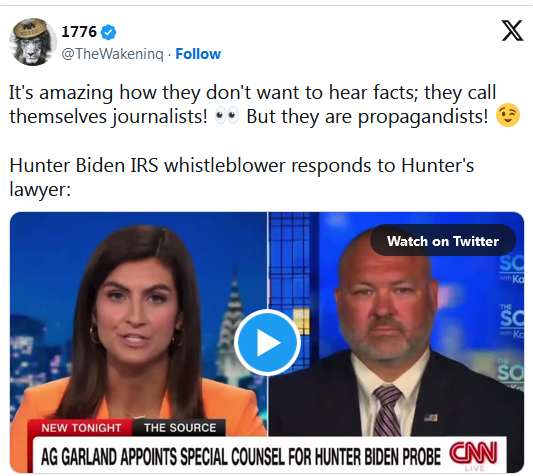Follow the @TheWakeninq account
Image resolution: width=533 pixels, height=476 pixels.
[198, 54]
